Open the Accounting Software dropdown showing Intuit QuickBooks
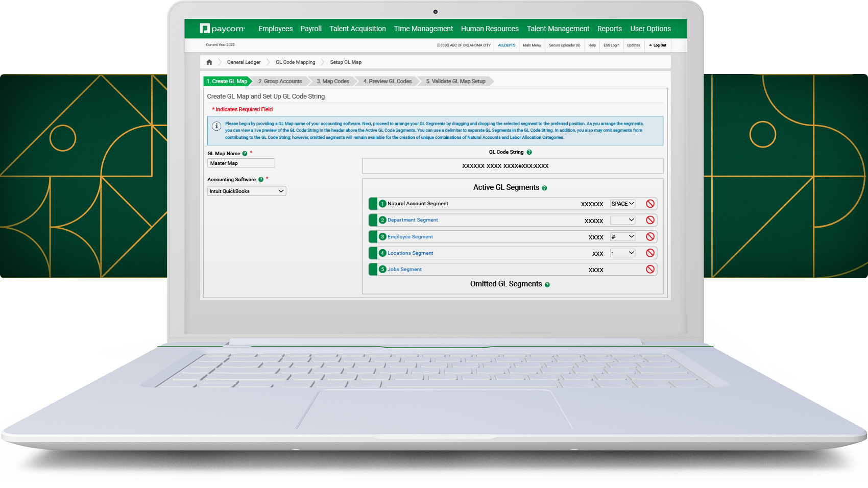The image size is (868, 488). point(247,191)
